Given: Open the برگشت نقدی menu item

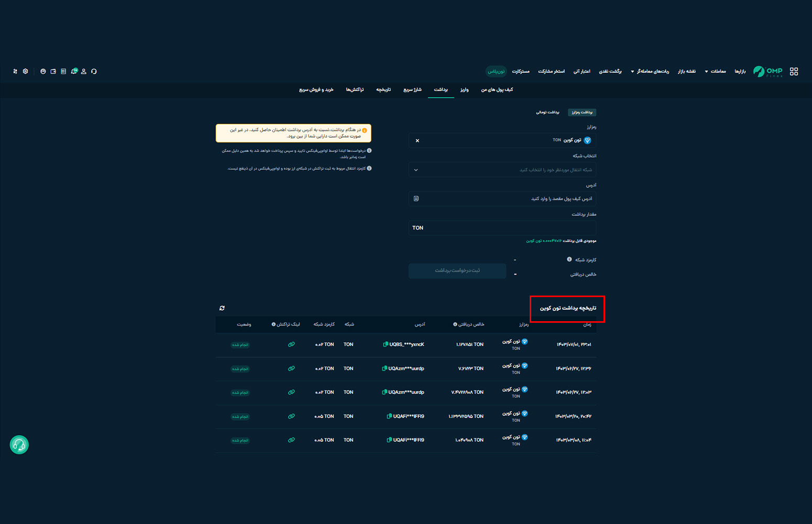Looking at the screenshot, I should coord(610,71).
